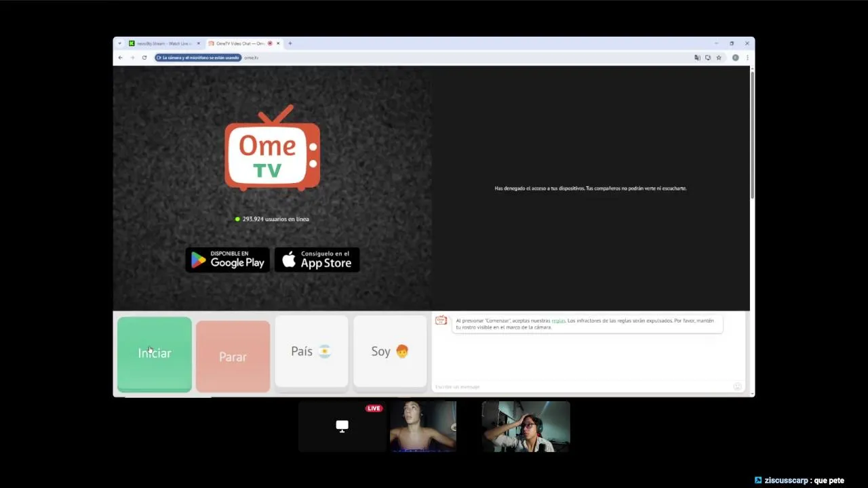Click the denied device access message
The height and width of the screenshot is (488, 868).
[x=591, y=188]
